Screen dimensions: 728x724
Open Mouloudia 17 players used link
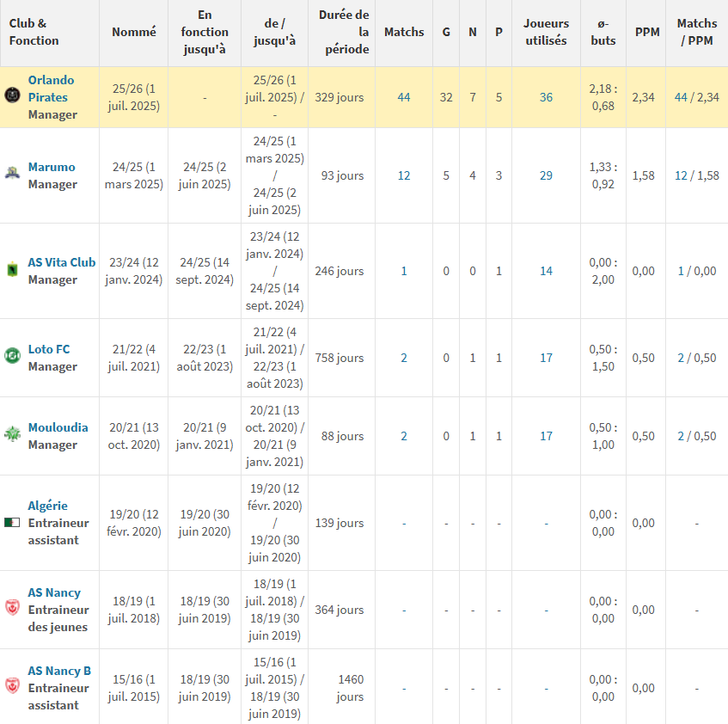tap(546, 436)
